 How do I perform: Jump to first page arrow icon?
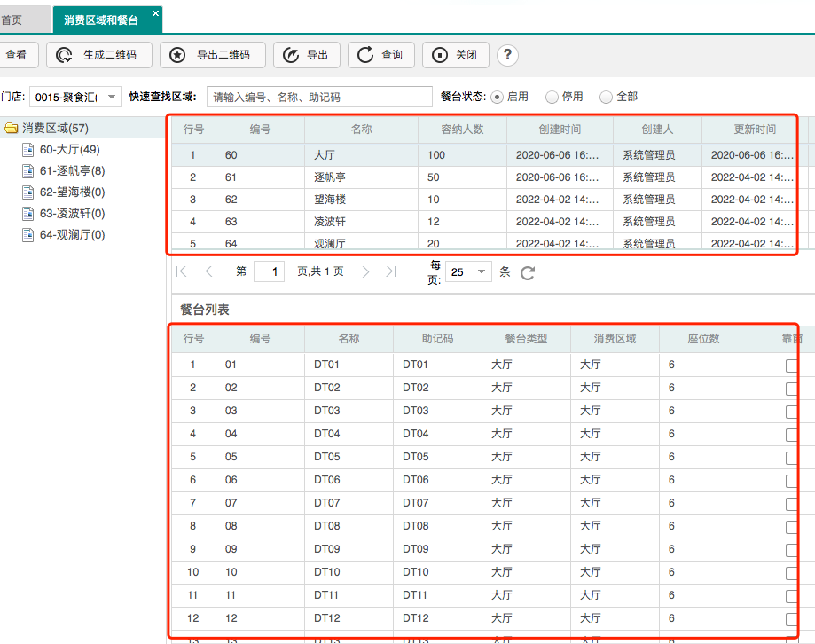click(182, 272)
